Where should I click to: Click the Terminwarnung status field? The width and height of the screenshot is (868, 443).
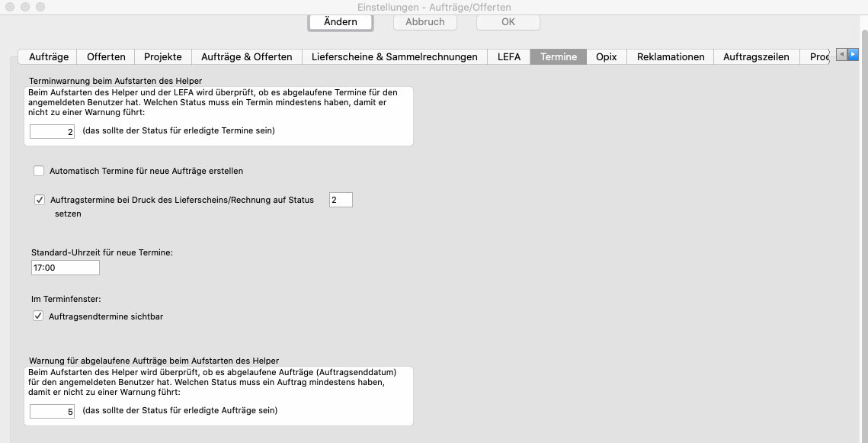coord(53,131)
